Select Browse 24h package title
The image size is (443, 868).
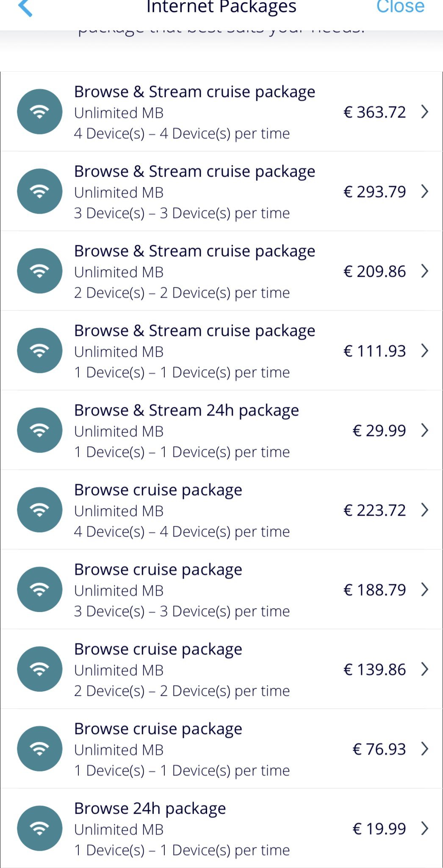tap(150, 809)
